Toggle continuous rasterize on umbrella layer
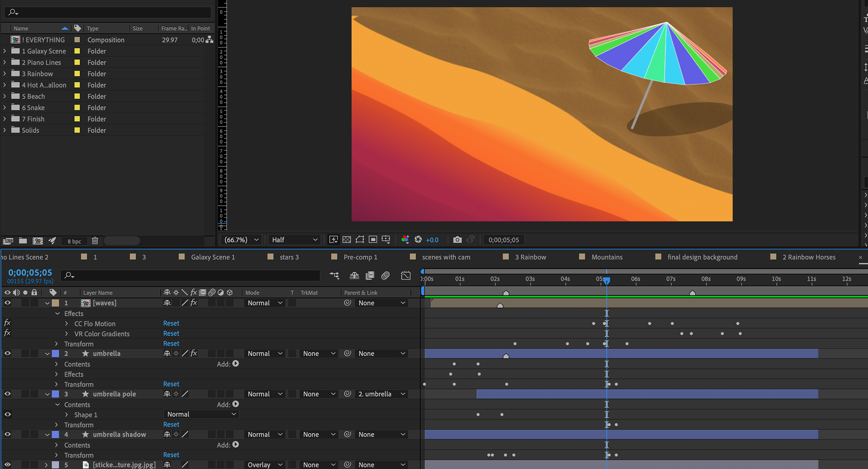The height and width of the screenshot is (469, 868). tap(176, 353)
